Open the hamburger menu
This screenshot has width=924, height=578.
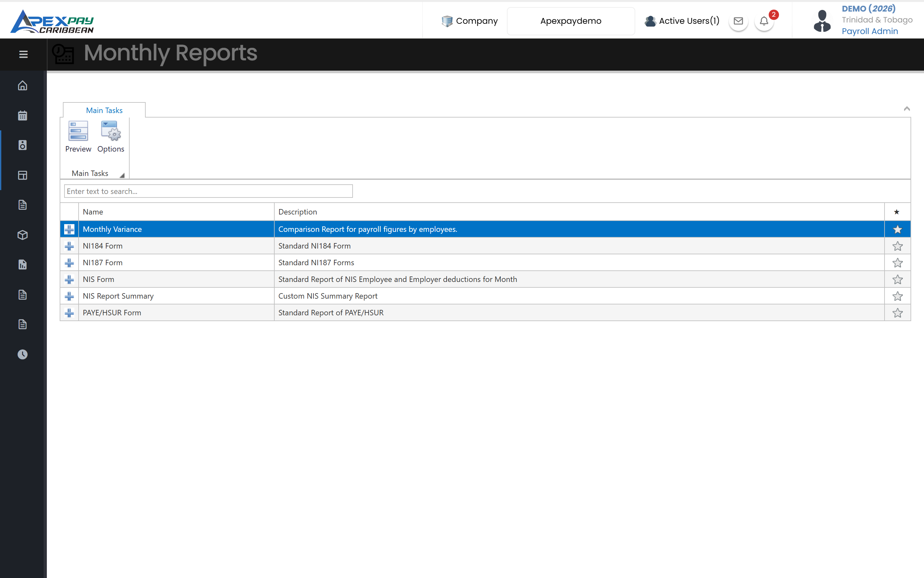pos(23,54)
